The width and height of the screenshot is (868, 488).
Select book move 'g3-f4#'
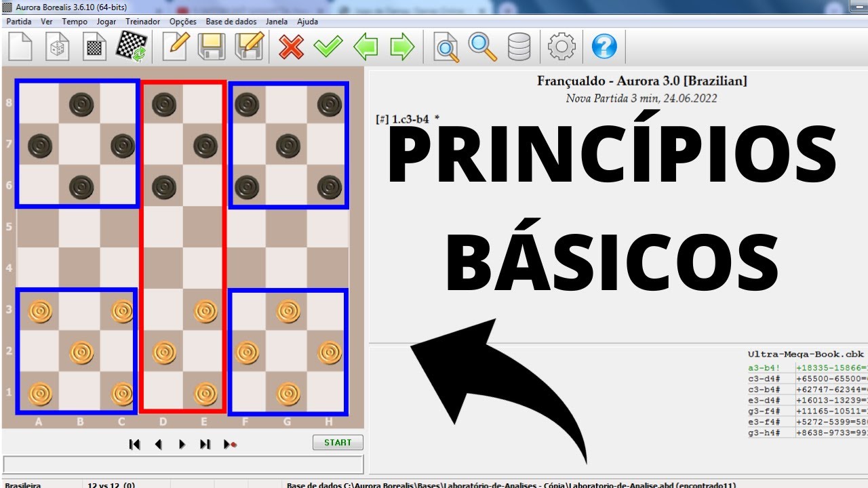(x=764, y=411)
